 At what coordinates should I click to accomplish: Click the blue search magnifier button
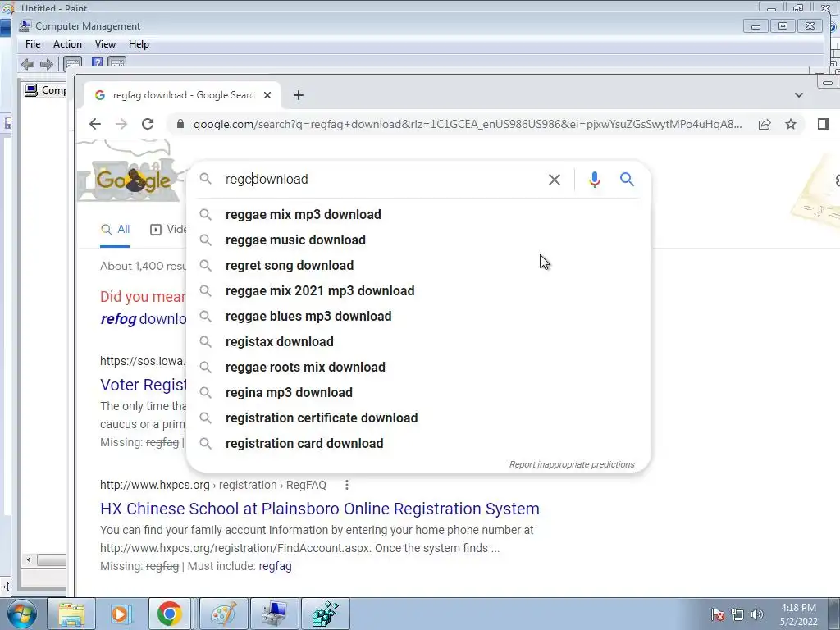[627, 179]
